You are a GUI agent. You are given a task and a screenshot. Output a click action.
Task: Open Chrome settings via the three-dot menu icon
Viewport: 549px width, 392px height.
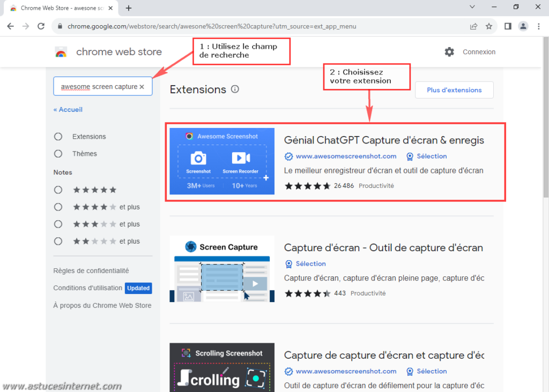tap(538, 26)
